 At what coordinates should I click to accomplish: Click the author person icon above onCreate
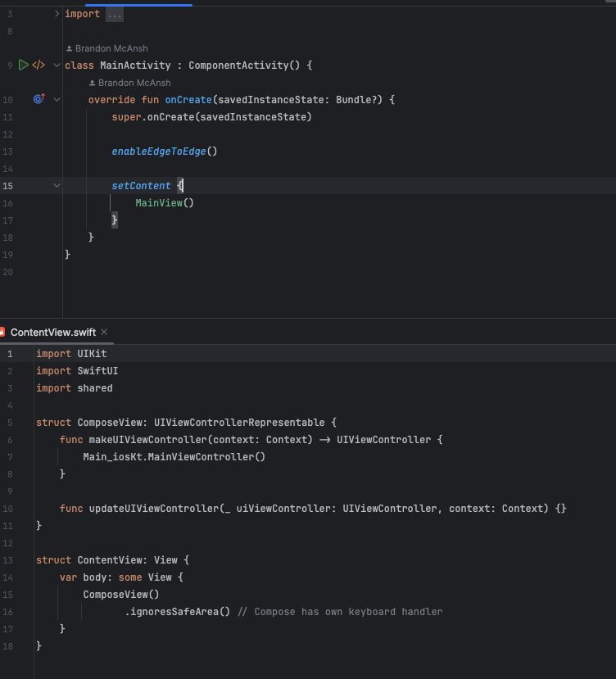point(92,83)
